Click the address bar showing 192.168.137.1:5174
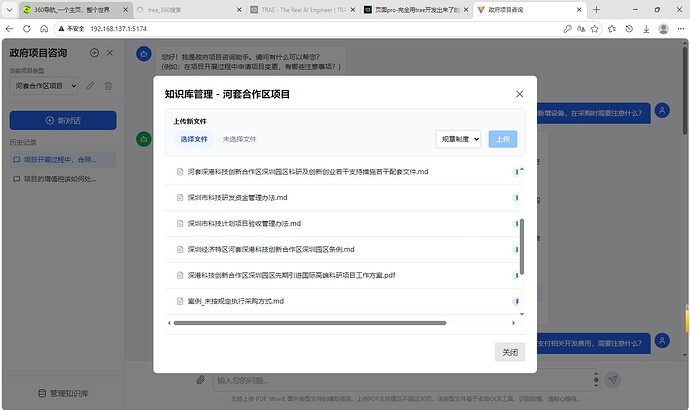This screenshot has width=690, height=410. pyautogui.click(x=118, y=29)
